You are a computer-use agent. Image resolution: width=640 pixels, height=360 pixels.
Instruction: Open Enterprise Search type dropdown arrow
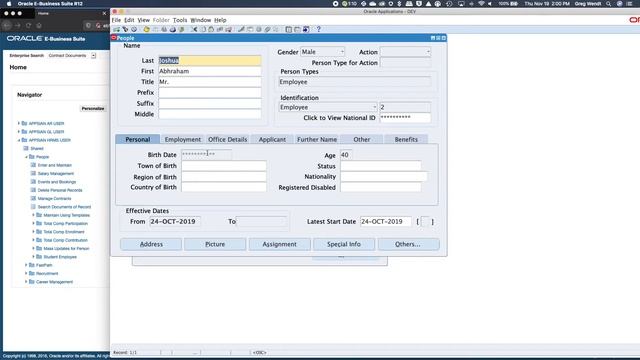(93, 56)
